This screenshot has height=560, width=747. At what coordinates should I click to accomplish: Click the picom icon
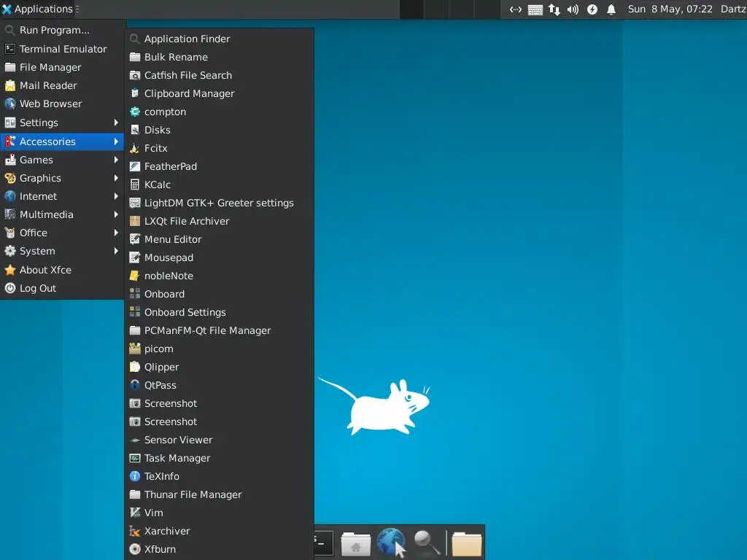135,349
